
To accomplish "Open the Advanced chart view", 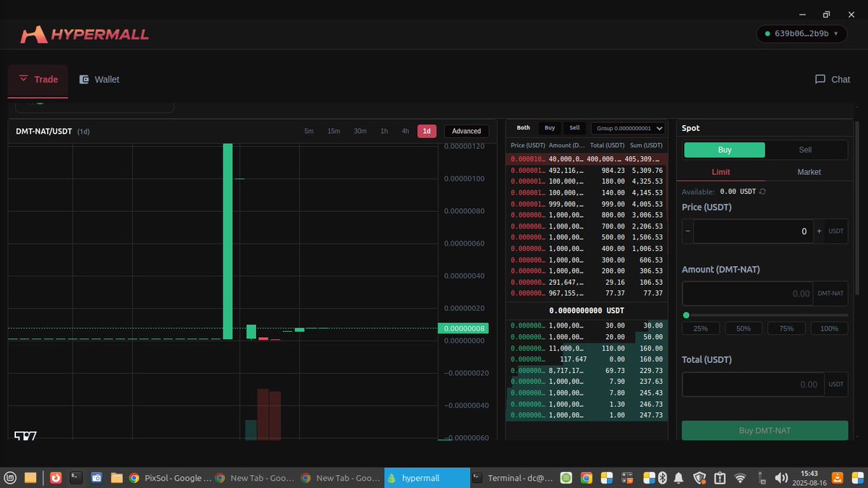I will click(x=467, y=131).
